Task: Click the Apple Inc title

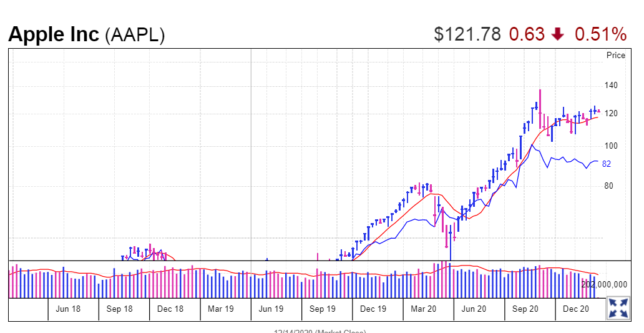Action: 54,34
